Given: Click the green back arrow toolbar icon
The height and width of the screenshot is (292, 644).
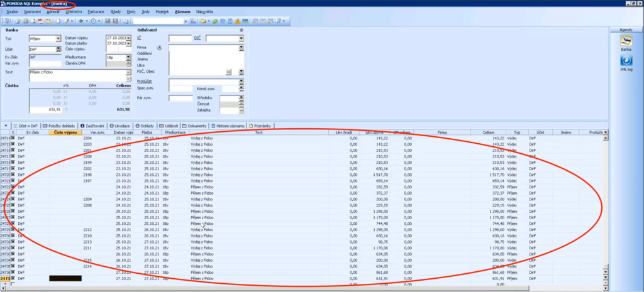Looking at the screenshot, I should pos(80,21).
